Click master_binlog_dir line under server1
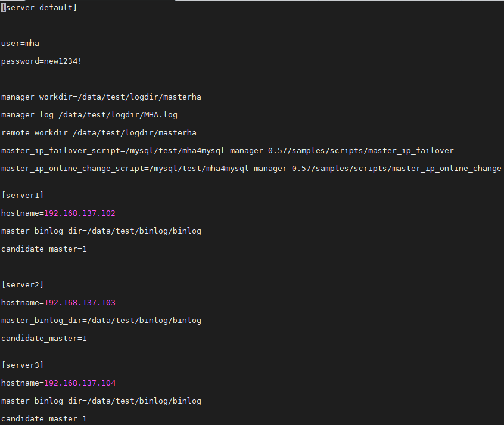 point(101,231)
